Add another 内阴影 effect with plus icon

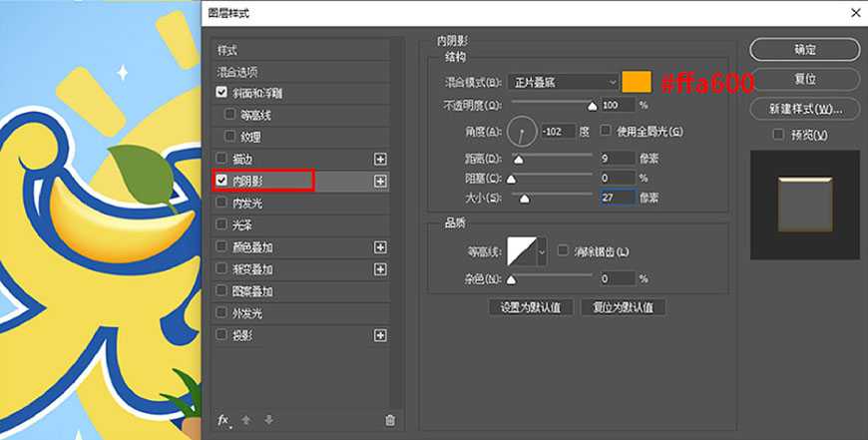[x=380, y=181]
